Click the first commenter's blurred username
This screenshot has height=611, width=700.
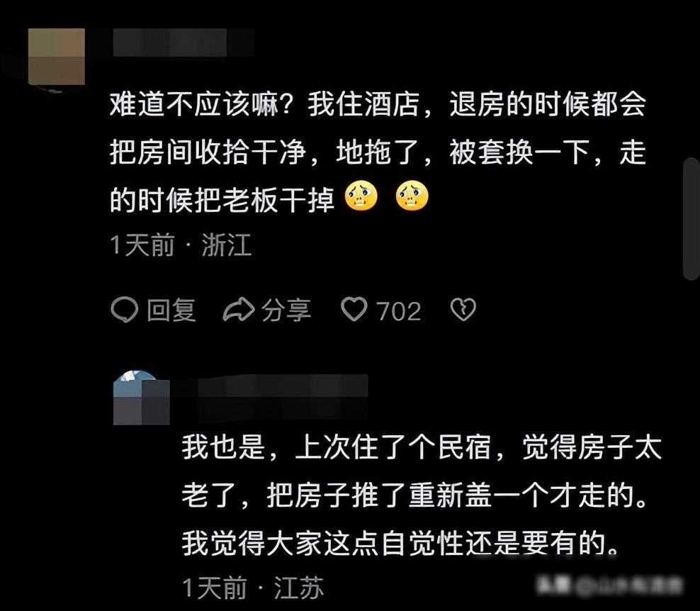click(x=183, y=43)
